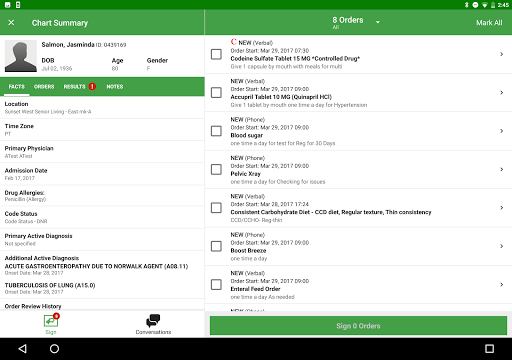
Task: Check the Pelvic Xray order
Action: (x=216, y=169)
